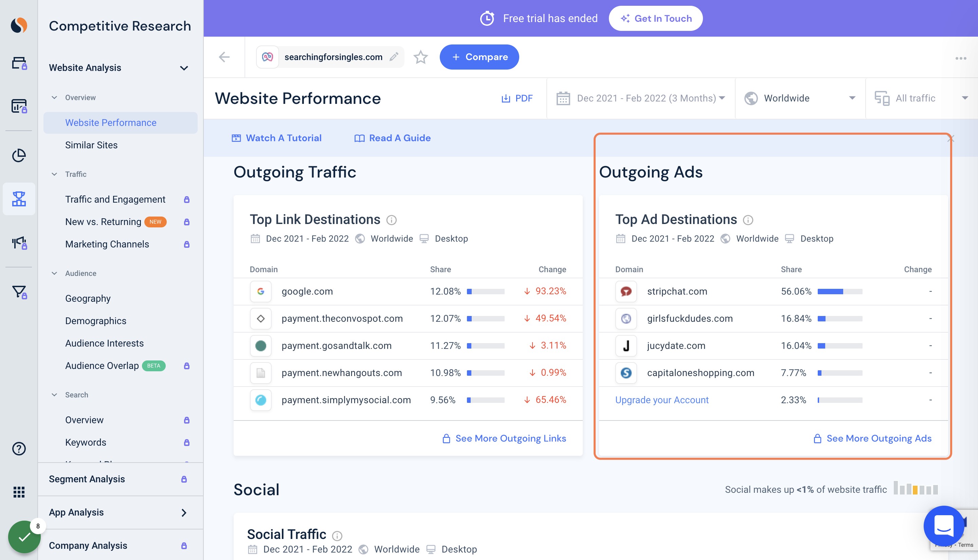978x560 pixels.
Task: Click info icon next to Top Link Destinations
Action: [x=391, y=220]
